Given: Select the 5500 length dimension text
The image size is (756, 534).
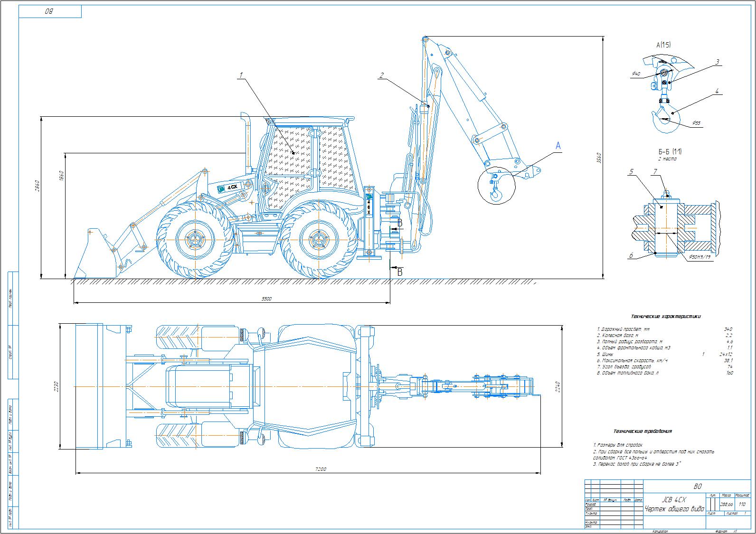Looking at the screenshot, I should coord(266,299).
